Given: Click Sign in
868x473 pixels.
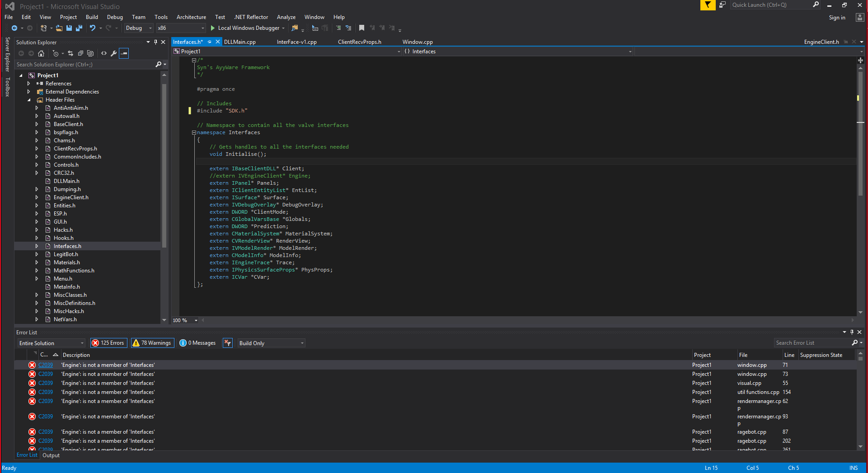Looking at the screenshot, I should (x=837, y=18).
